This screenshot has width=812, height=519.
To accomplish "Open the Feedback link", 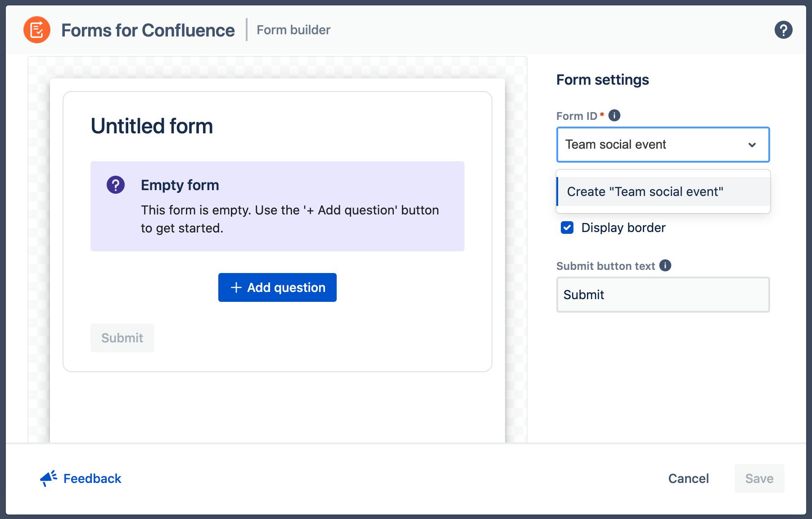I will pos(92,478).
